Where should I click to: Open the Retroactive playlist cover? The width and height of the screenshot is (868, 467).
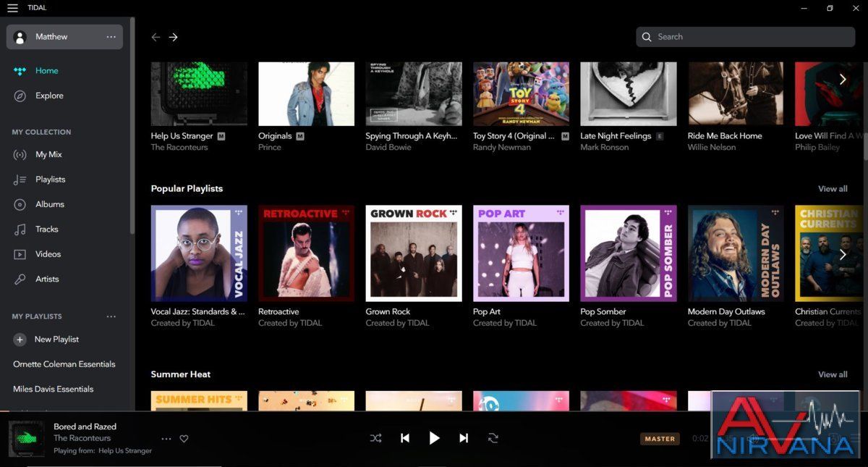(307, 253)
